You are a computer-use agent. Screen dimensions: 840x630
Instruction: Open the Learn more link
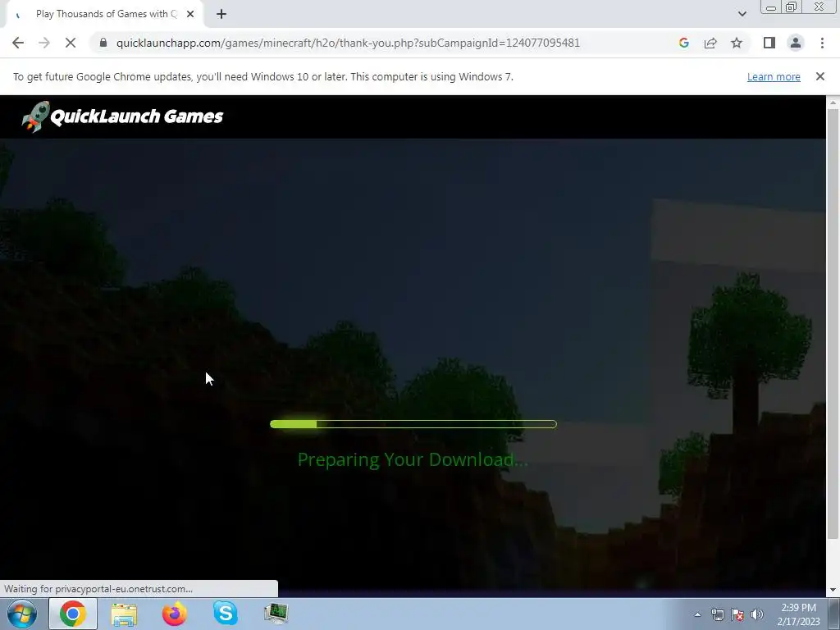(774, 76)
